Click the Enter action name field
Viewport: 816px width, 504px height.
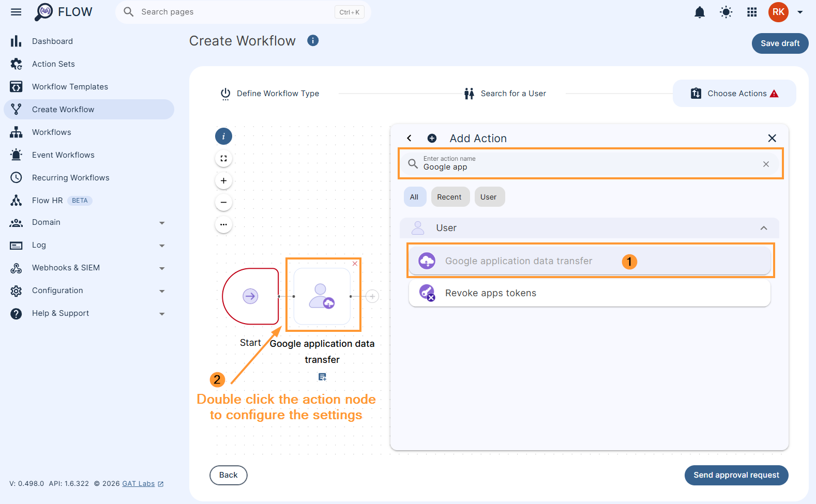(590, 164)
